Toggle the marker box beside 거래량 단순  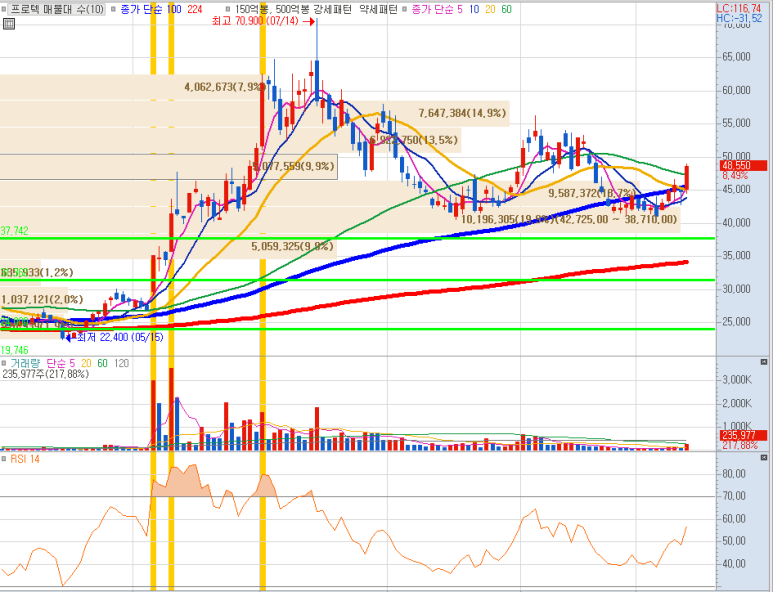pos(4,363)
